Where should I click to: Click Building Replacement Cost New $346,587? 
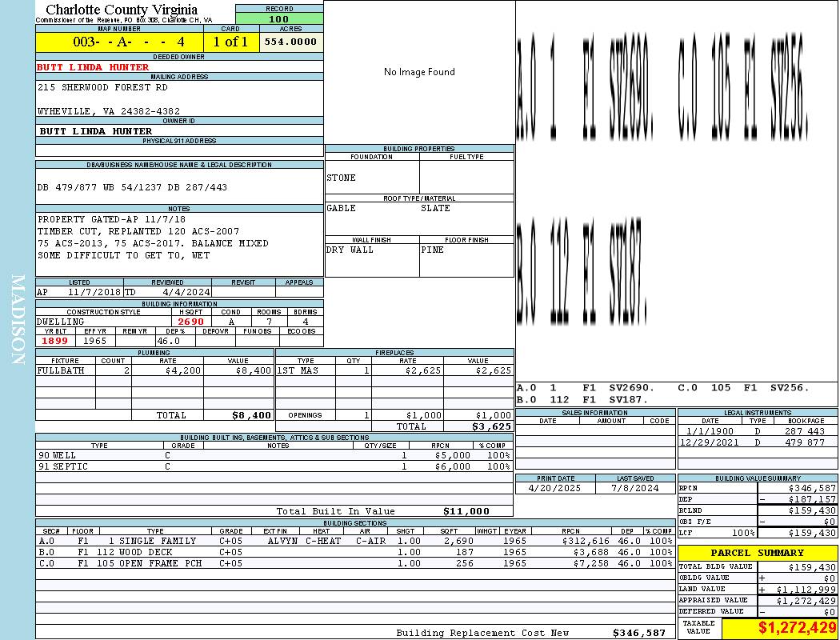(x=639, y=633)
